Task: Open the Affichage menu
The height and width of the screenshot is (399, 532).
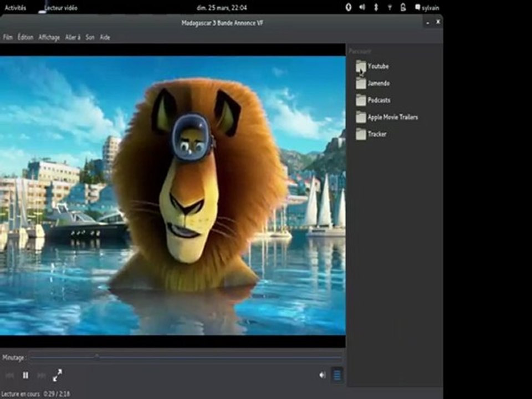Action: coord(49,37)
